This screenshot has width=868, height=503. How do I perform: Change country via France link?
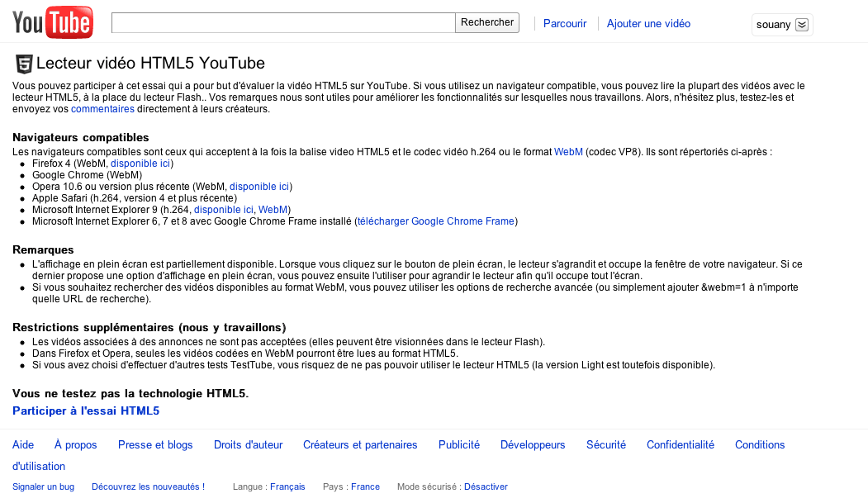tap(365, 487)
